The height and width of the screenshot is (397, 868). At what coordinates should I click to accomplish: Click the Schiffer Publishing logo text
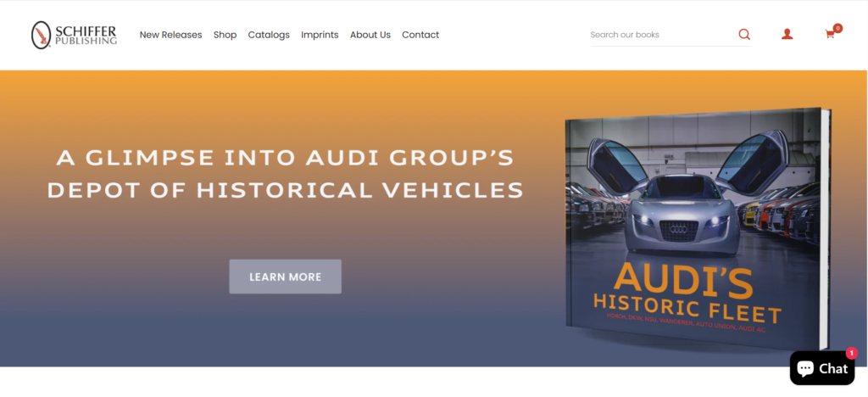click(86, 35)
